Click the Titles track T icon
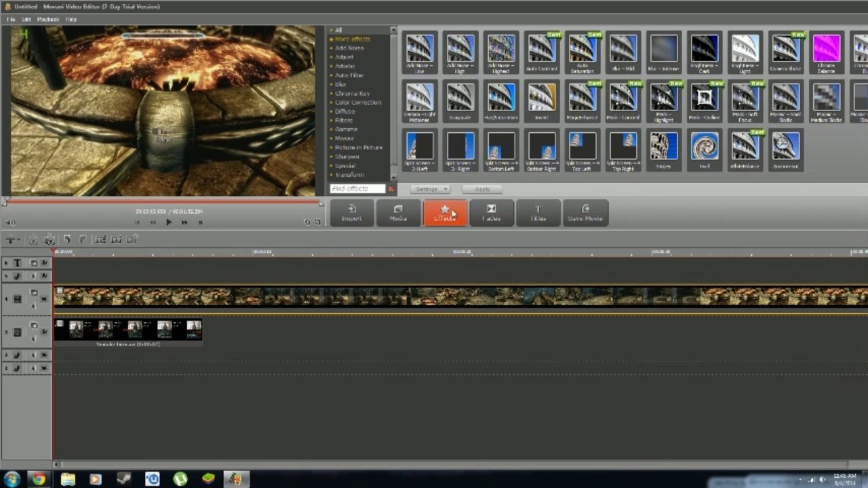The height and width of the screenshot is (488, 868). (18, 263)
